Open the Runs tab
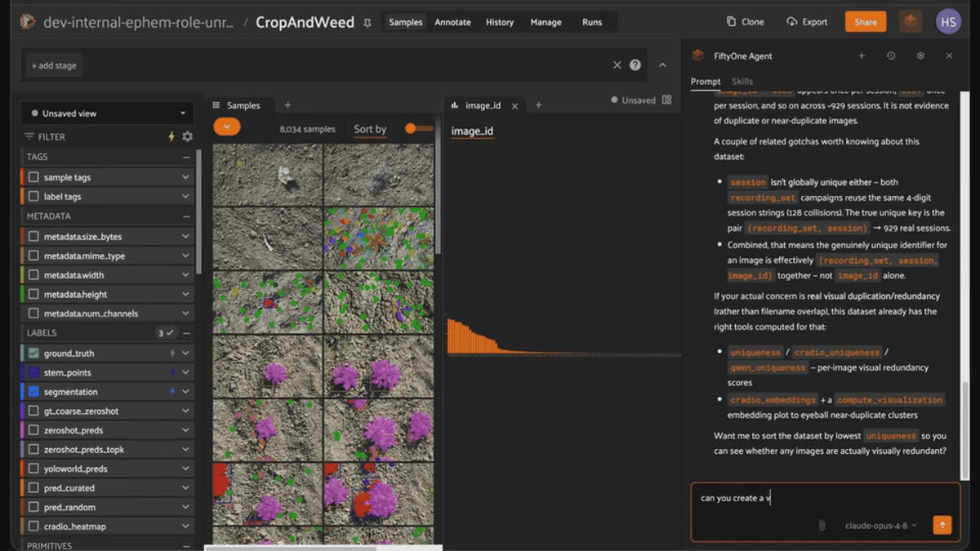This screenshot has height=551, width=980. click(592, 22)
